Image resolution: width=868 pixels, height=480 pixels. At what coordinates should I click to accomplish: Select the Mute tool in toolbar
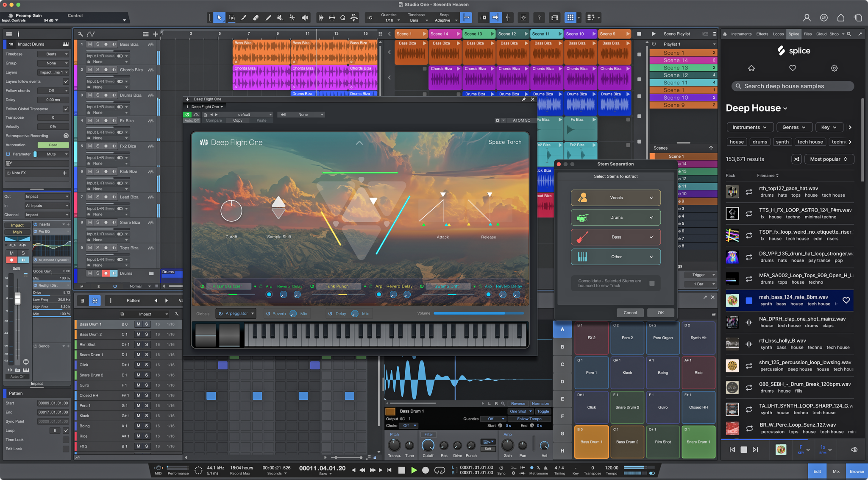[280, 18]
